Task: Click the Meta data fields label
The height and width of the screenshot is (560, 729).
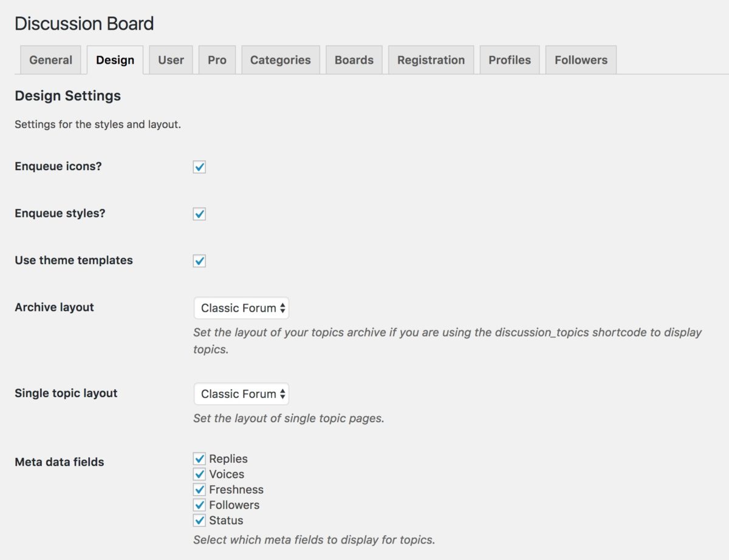Action: coord(60,462)
